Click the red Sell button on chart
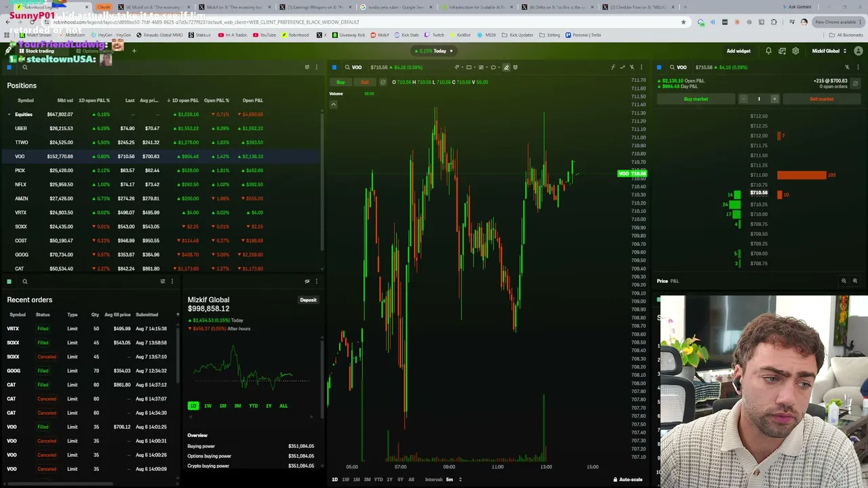The image size is (868, 488). [x=365, y=82]
